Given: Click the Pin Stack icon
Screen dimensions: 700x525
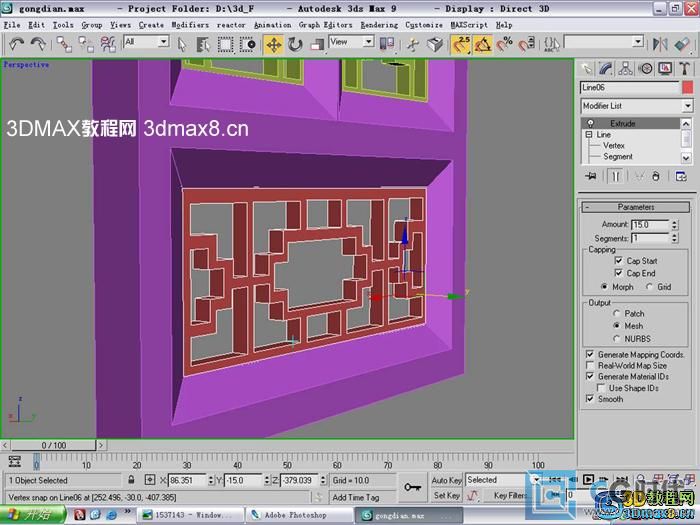Looking at the screenshot, I should tap(591, 176).
